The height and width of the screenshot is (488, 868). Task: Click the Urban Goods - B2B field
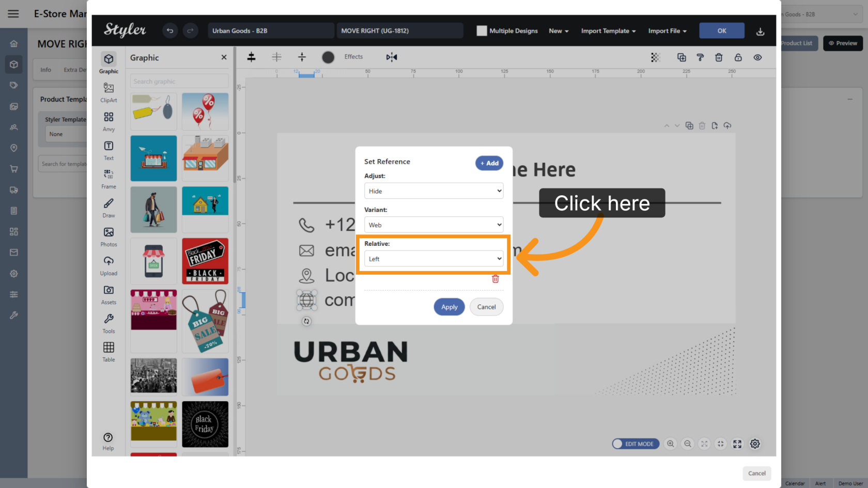[x=271, y=31]
